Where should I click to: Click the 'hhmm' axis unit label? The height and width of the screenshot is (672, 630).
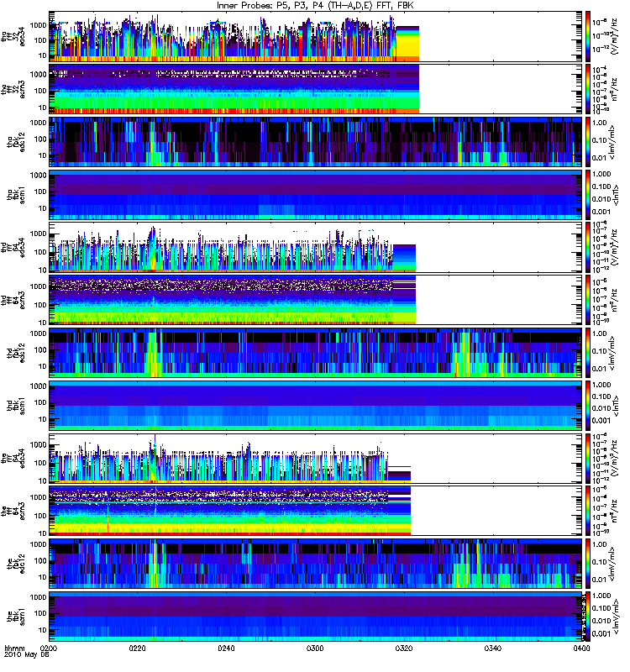click(x=15, y=648)
